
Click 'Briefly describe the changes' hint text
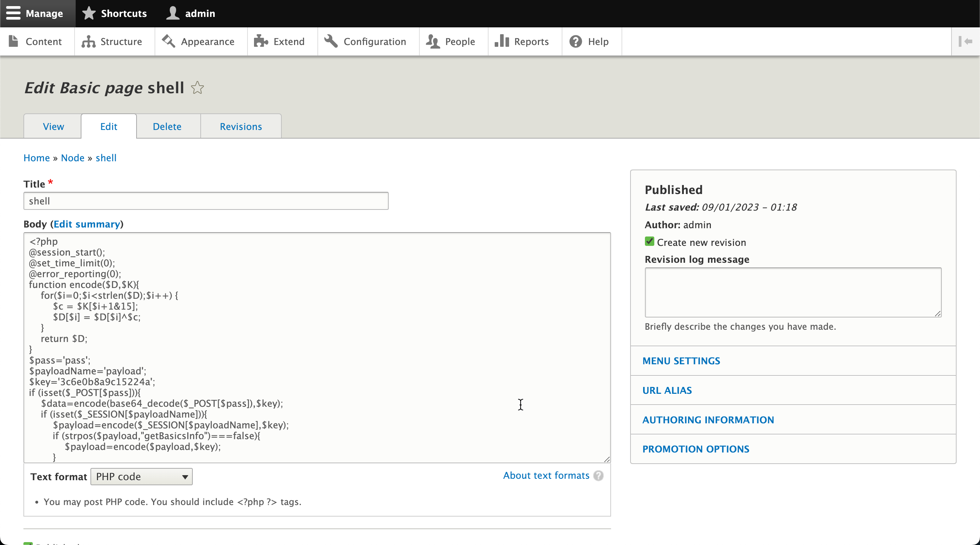pyautogui.click(x=740, y=326)
